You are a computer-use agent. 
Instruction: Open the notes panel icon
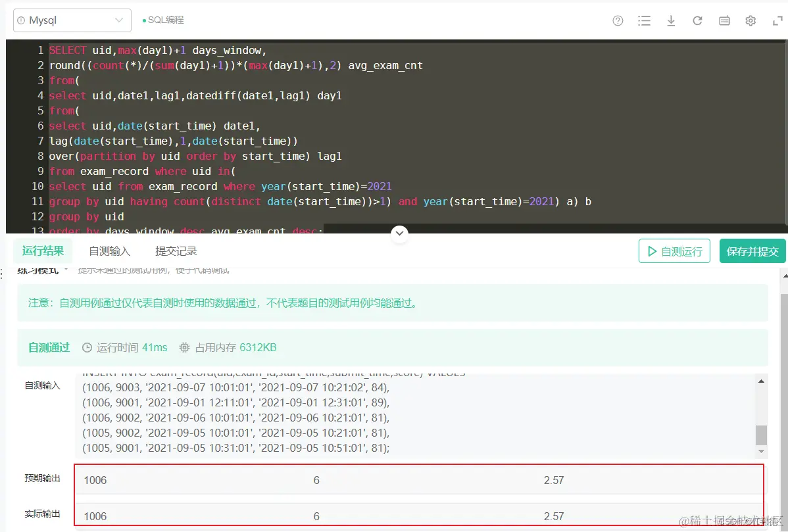724,20
